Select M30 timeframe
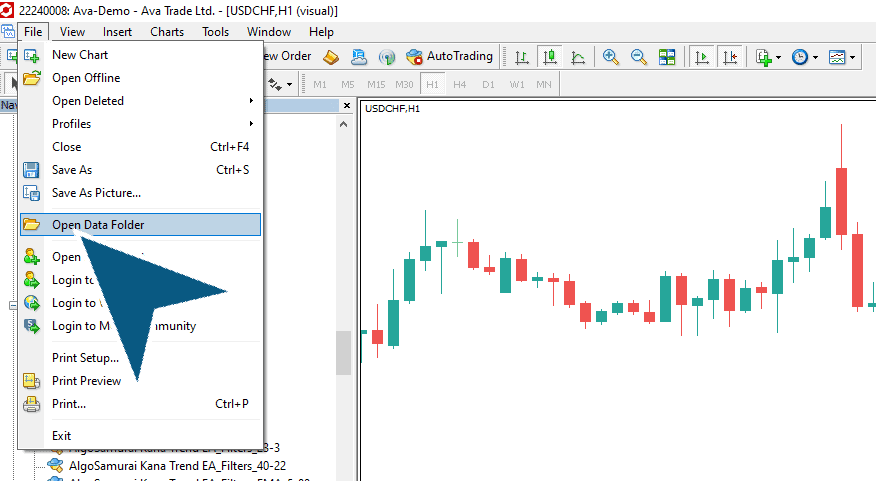The image size is (876, 481). pos(404,84)
